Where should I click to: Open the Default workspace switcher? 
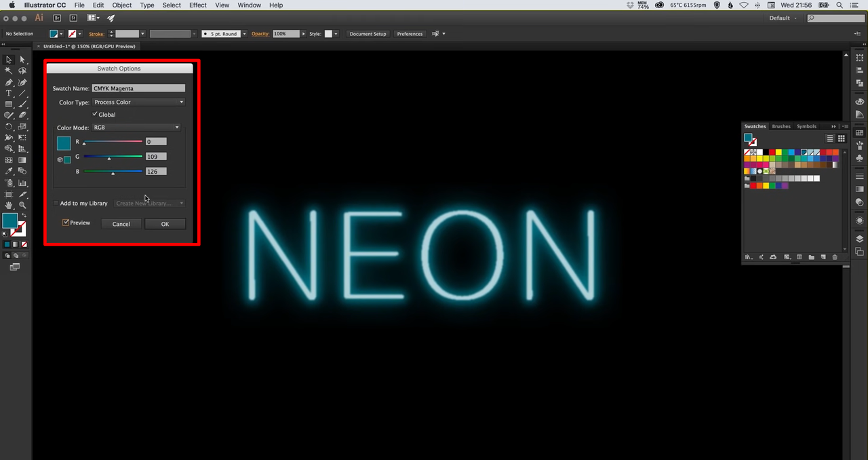783,18
